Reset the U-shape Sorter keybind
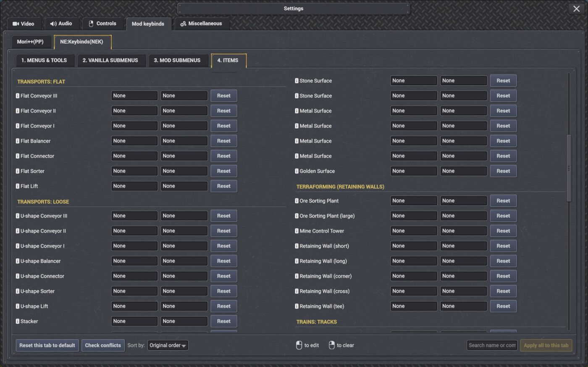 click(224, 291)
